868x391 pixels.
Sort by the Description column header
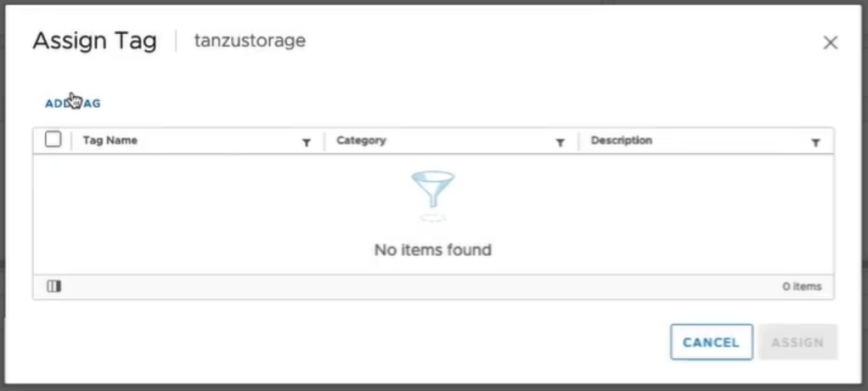pos(622,140)
